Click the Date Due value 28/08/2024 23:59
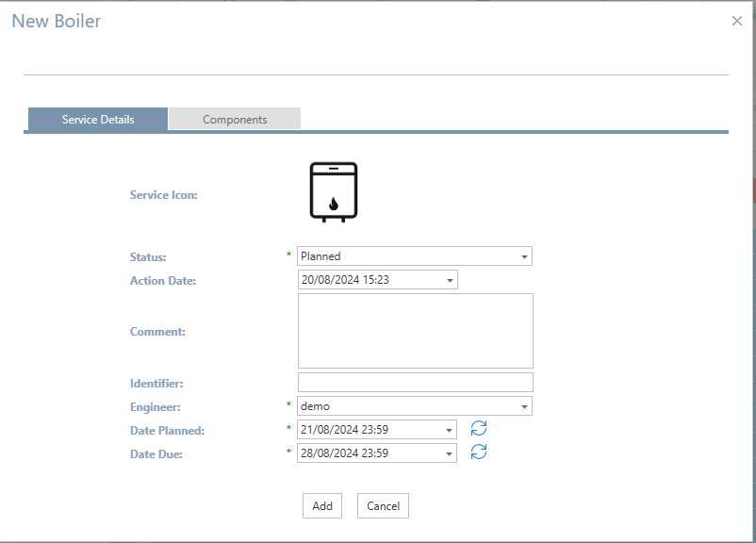Viewport: 756px width, 543px height. [345, 453]
